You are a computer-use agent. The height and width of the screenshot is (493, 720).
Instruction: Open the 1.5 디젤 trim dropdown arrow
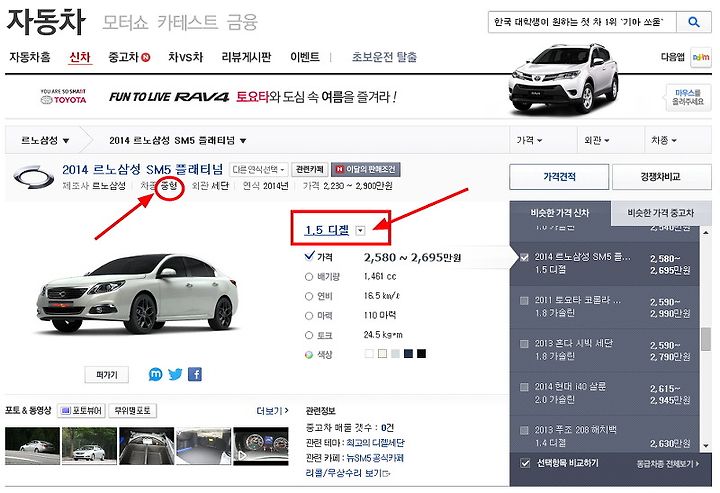(360, 230)
